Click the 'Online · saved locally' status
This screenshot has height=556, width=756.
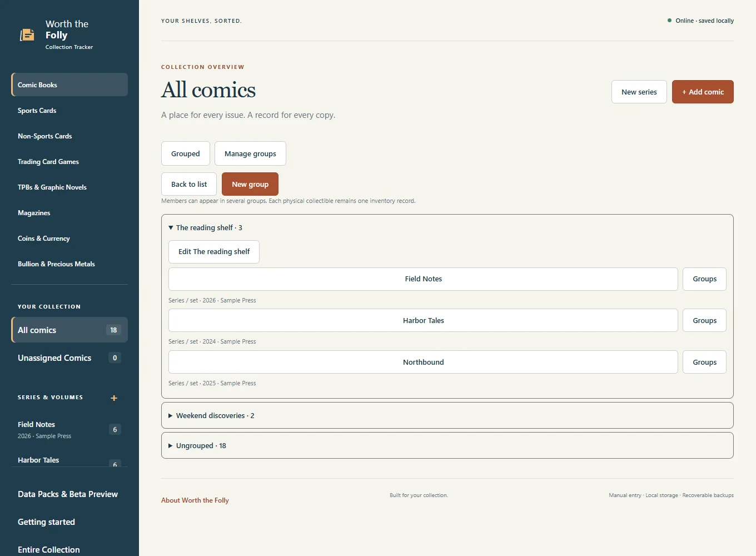pyautogui.click(x=700, y=21)
